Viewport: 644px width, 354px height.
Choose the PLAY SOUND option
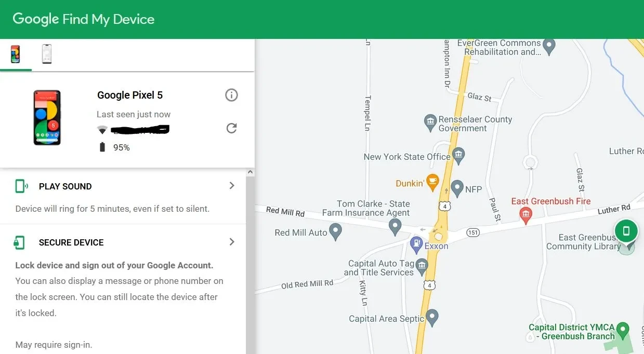pyautogui.click(x=65, y=186)
